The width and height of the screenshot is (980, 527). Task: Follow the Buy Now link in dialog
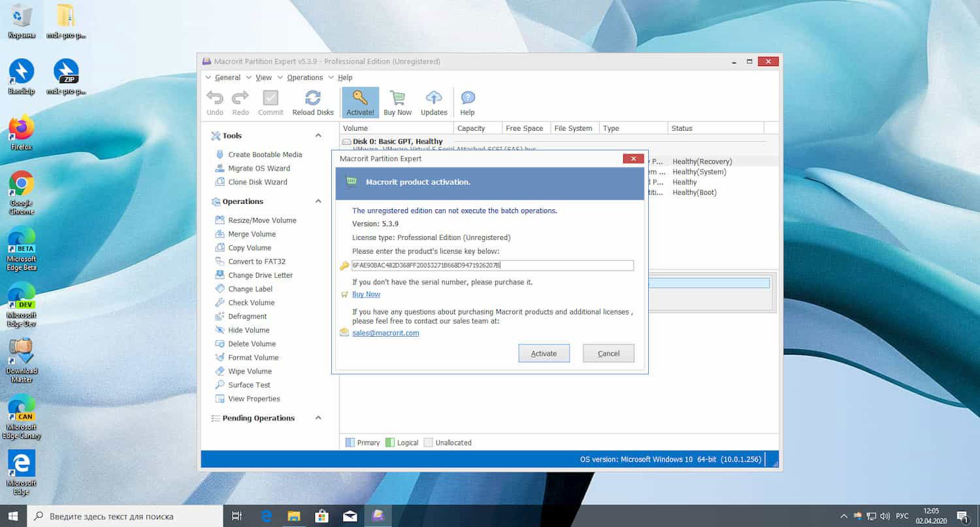tap(366, 294)
